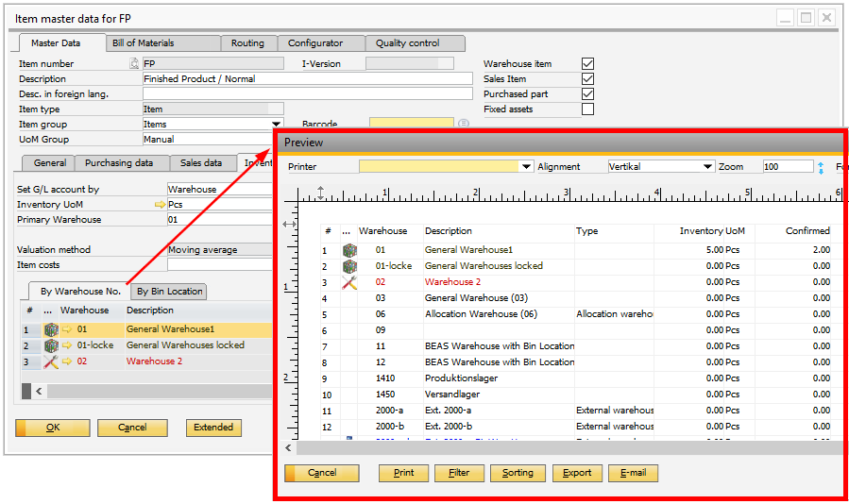Open warehouse 01-locke via its yellow arrow

67,345
